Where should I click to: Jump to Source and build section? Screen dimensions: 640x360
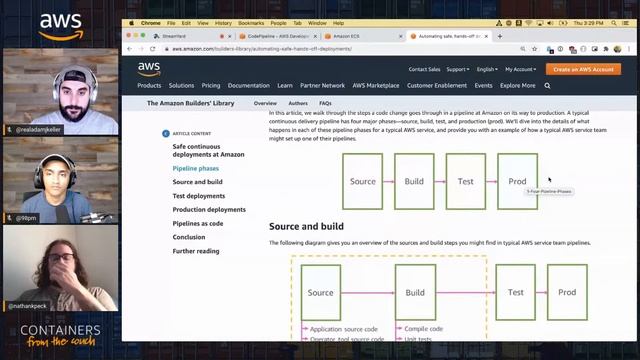[x=198, y=182]
